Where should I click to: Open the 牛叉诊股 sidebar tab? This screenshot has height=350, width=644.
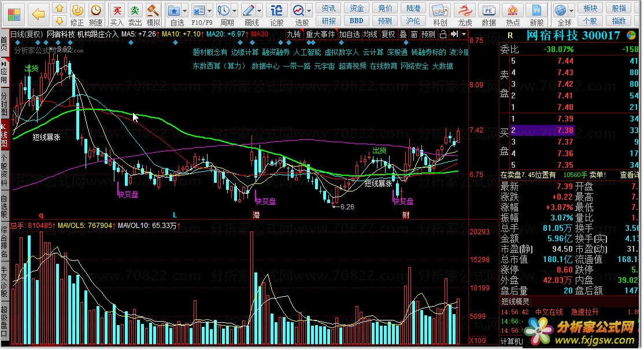(x=4, y=281)
